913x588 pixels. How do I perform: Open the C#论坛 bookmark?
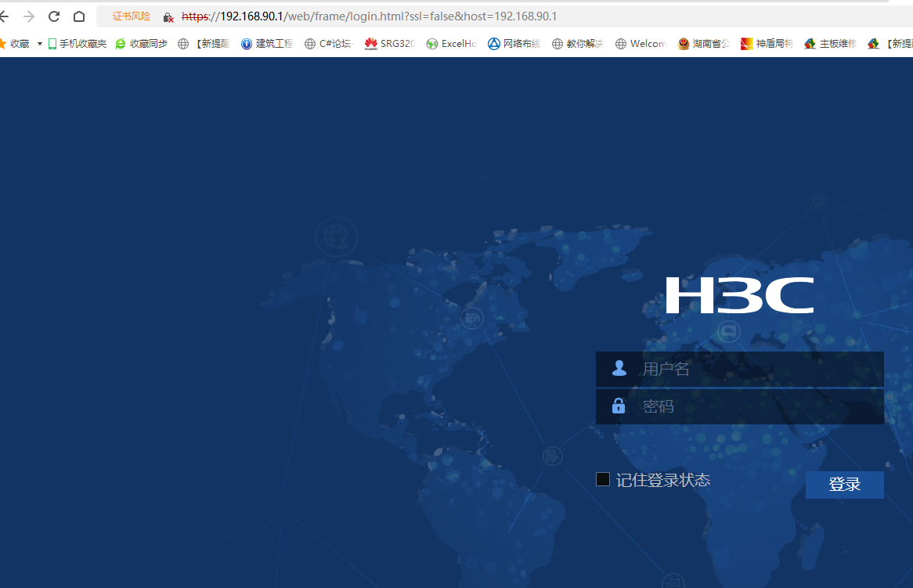329,44
